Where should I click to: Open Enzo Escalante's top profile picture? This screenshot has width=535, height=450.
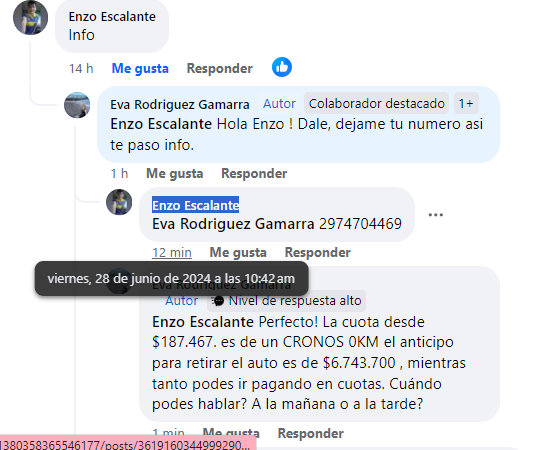tap(30, 18)
